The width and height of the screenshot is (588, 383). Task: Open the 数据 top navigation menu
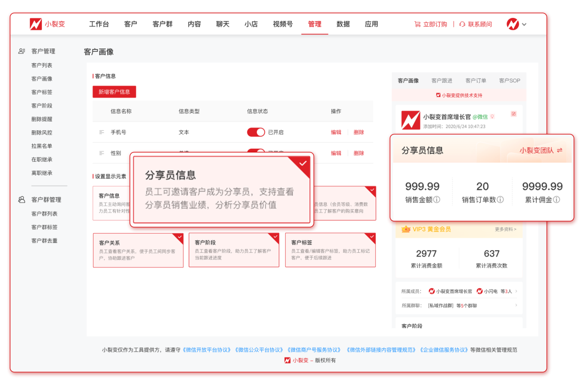343,25
